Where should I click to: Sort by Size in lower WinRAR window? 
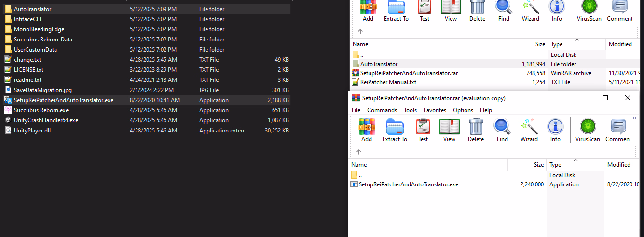(527, 165)
